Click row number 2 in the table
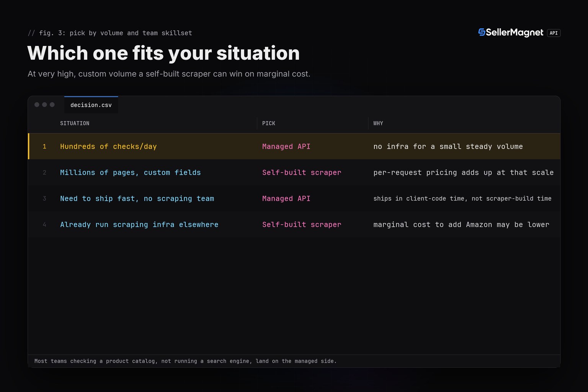The height and width of the screenshot is (392, 588). (44, 173)
